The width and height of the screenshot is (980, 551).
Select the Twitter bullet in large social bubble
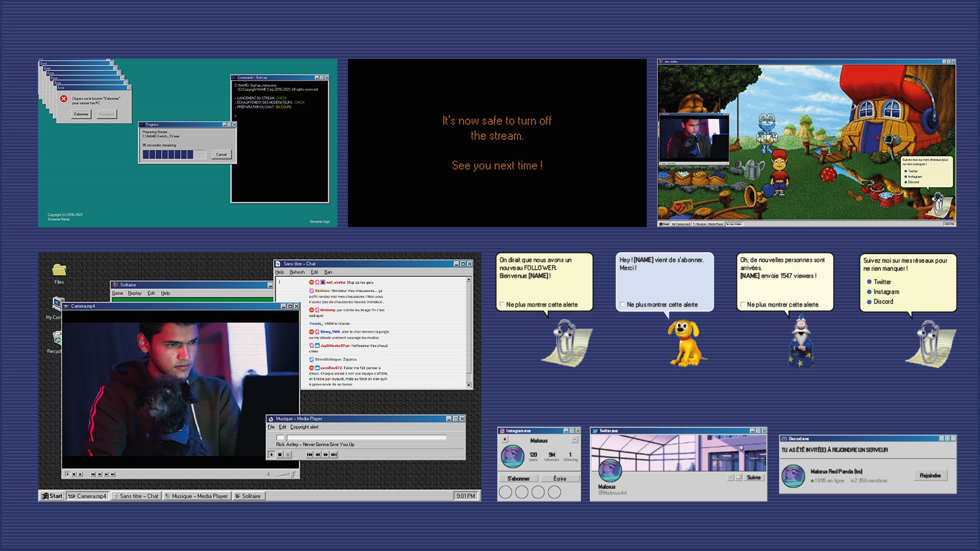(869, 282)
